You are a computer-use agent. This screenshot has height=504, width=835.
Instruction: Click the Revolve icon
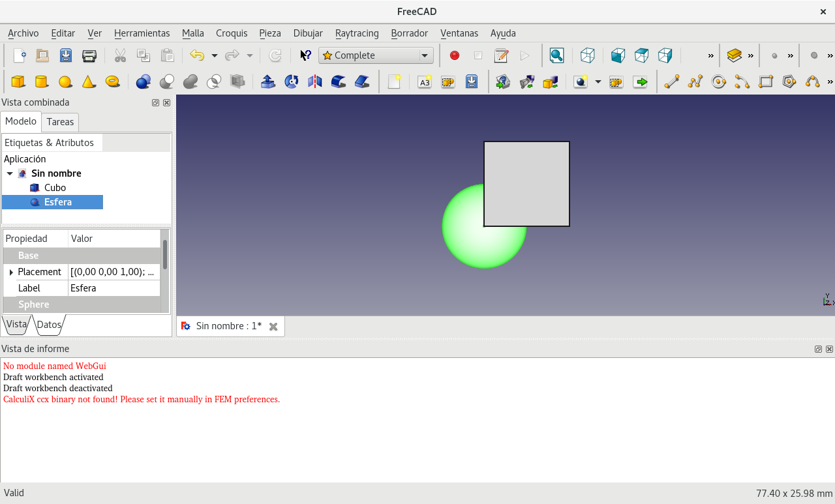292,82
